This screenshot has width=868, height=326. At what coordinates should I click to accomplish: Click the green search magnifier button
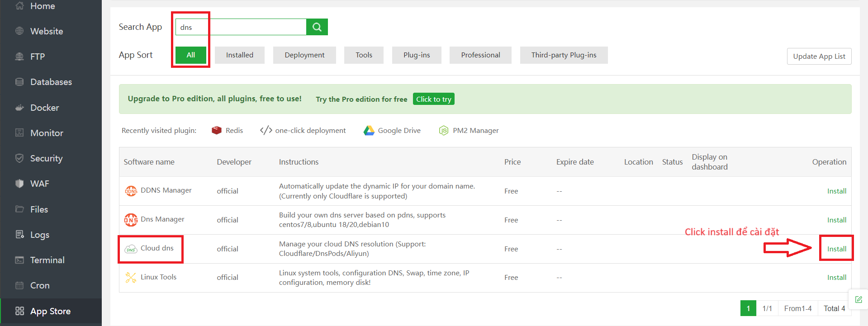tap(317, 27)
